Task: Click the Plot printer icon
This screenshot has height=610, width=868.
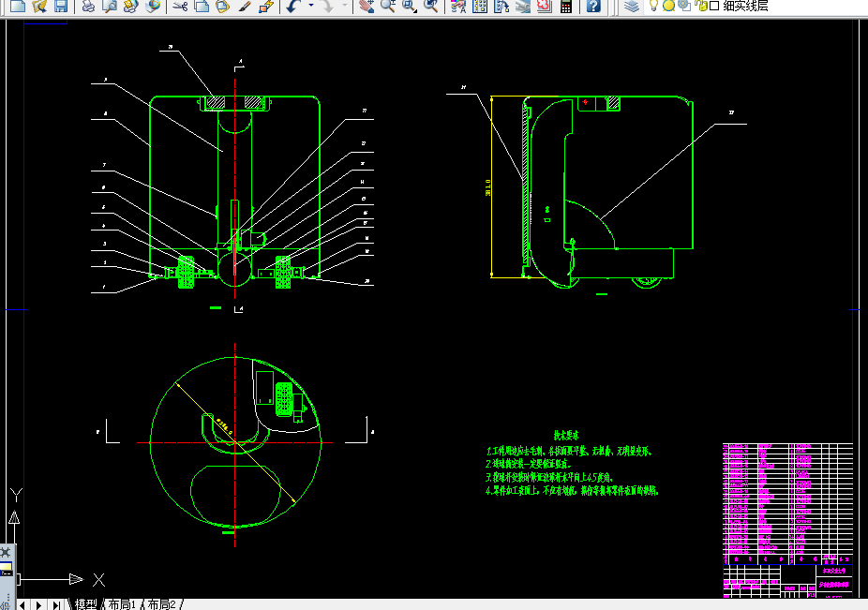Action: tap(88, 6)
